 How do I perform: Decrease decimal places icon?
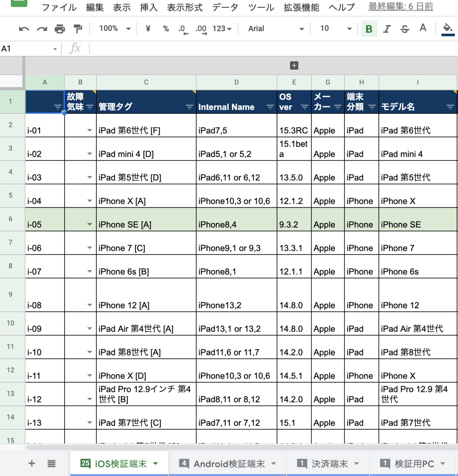(183, 29)
